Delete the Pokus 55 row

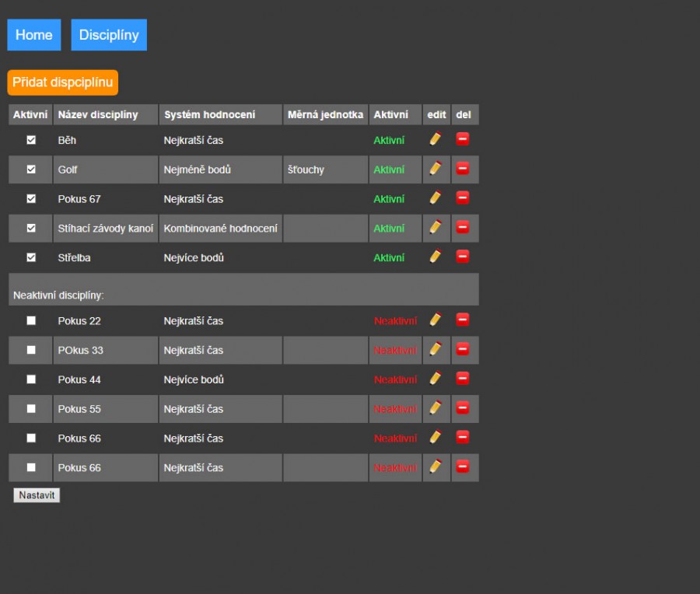pos(462,407)
